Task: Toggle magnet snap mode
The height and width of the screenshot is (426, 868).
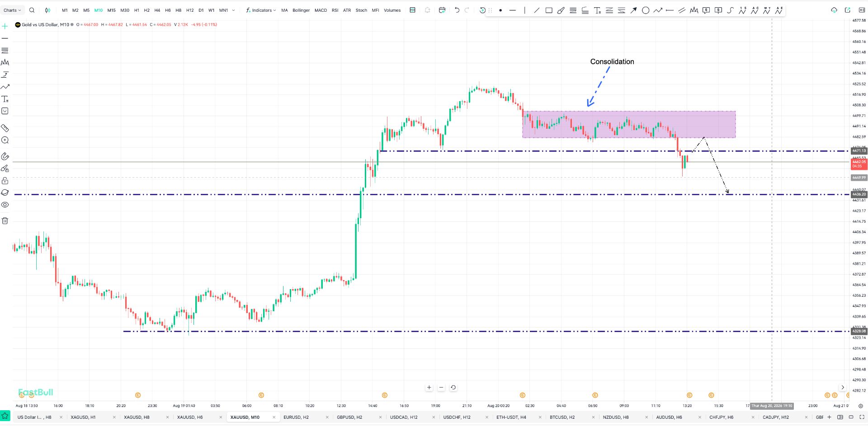Action: click(5, 156)
